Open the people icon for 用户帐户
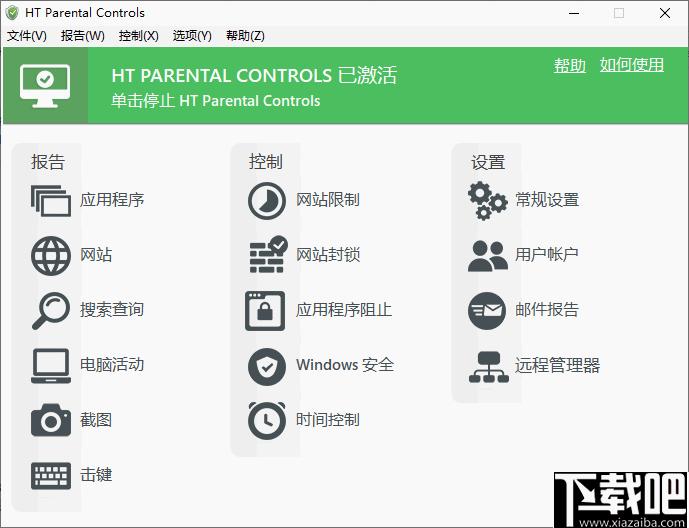 488,256
